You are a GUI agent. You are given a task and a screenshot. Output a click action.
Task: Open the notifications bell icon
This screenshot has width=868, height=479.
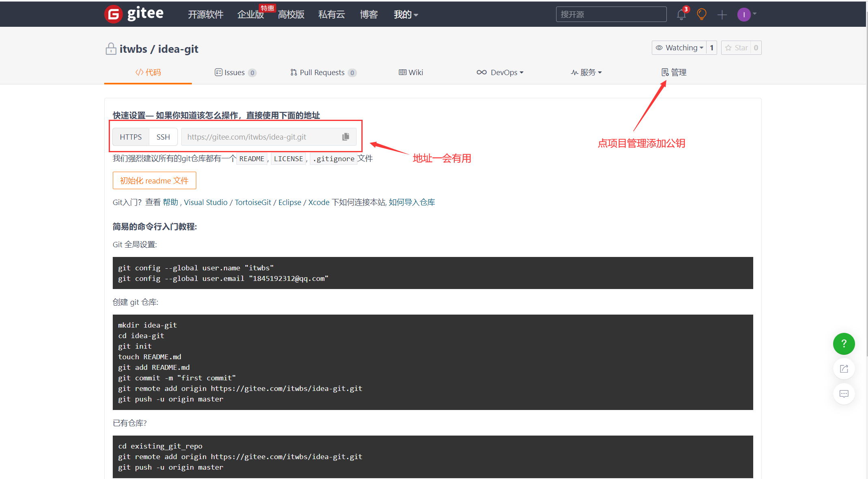pos(681,15)
